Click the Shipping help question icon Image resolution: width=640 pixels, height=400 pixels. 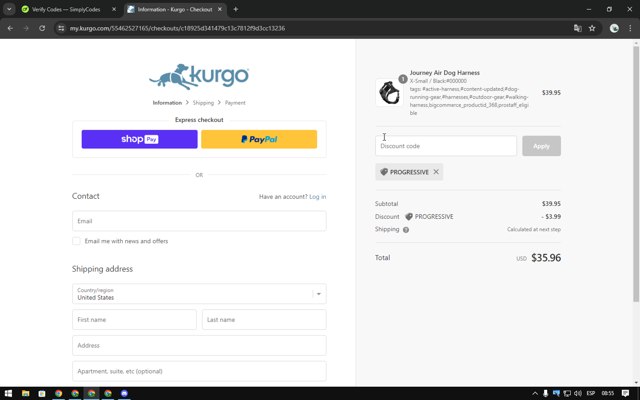click(406, 230)
